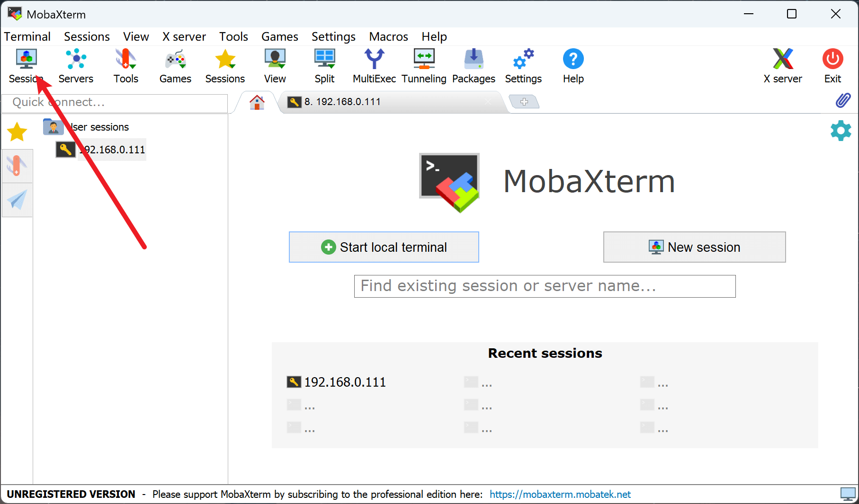The height and width of the screenshot is (504, 859).
Task: Open the teal gear settings icon
Action: point(841,131)
